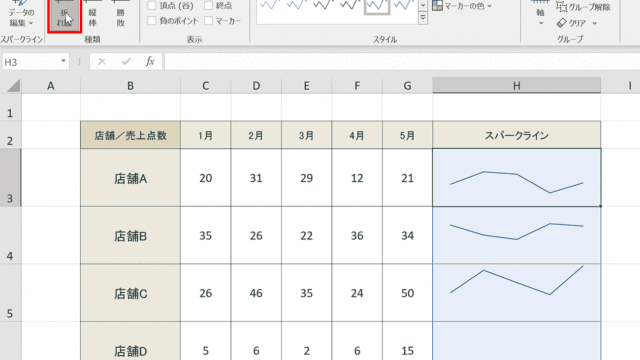Open the マーカーの色 marker color menu

462,6
